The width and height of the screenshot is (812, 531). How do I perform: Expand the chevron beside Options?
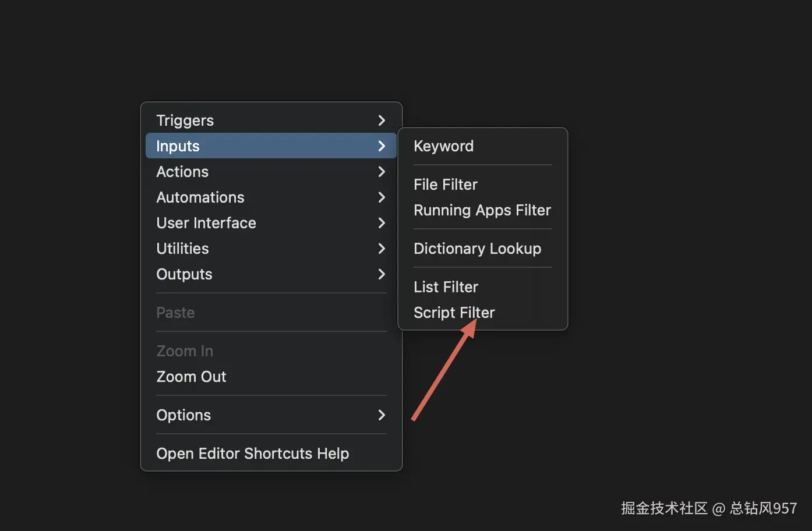coord(382,415)
